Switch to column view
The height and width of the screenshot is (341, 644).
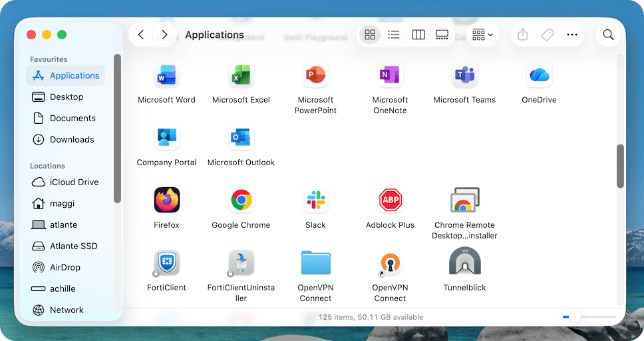(418, 35)
